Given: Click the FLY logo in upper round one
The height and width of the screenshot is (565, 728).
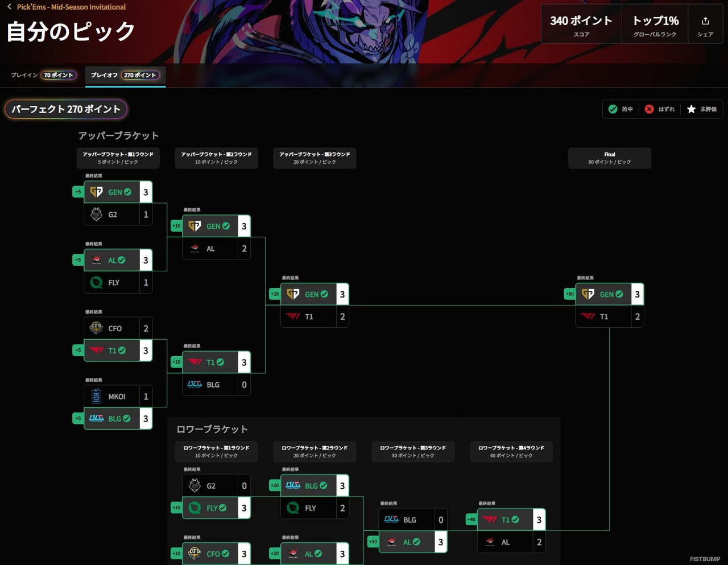Looking at the screenshot, I should coord(97,282).
